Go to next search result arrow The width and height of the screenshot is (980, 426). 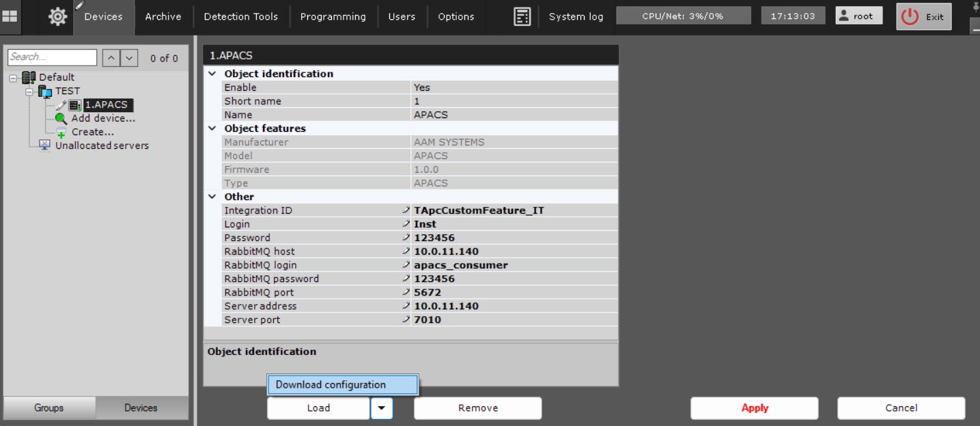(x=130, y=58)
